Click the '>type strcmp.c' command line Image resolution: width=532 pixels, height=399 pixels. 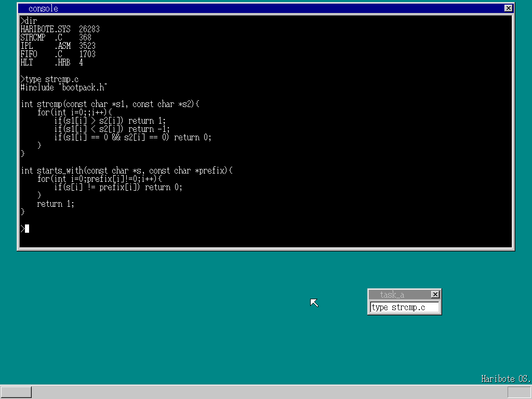49,79
